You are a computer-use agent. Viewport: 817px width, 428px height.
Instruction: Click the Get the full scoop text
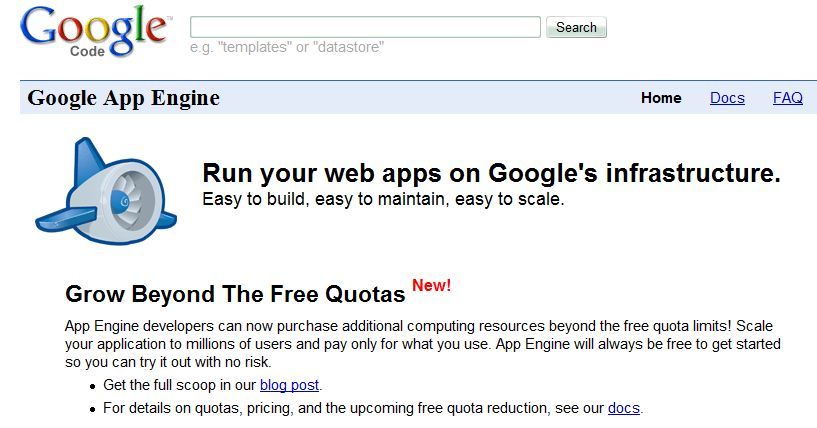(x=181, y=385)
